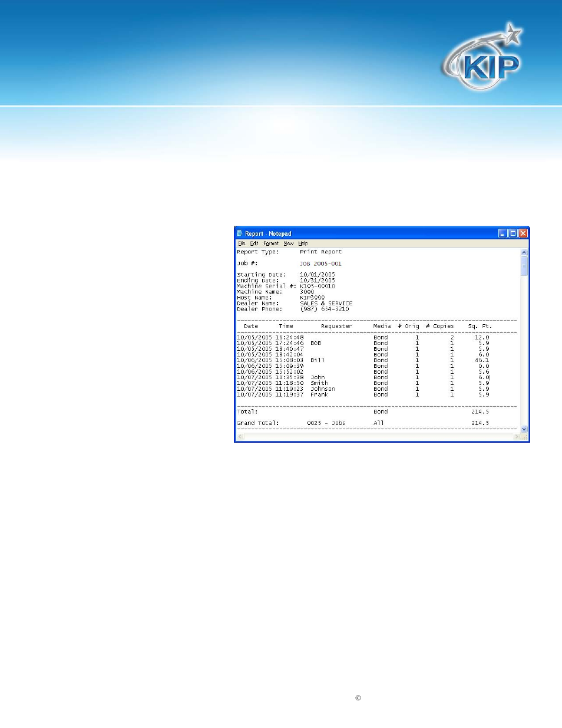This screenshot has width=562, height=728.
Task: Click requester name 'Smith'
Action: click(319, 383)
